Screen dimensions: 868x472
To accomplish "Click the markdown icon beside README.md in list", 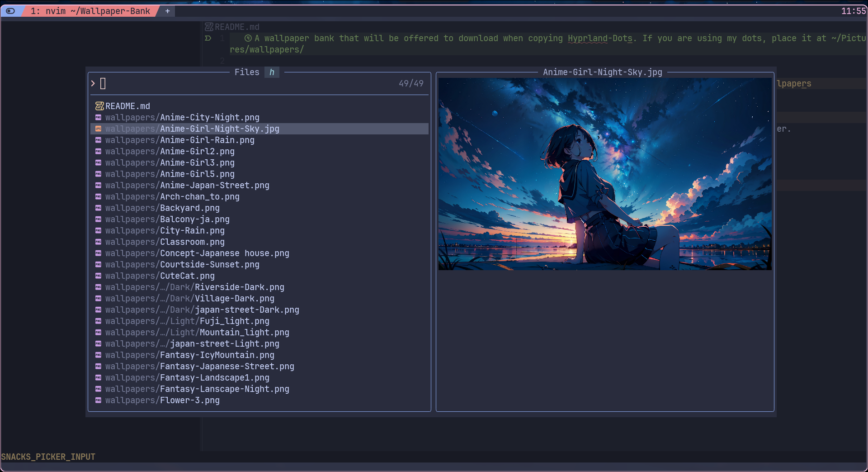I will tap(99, 106).
